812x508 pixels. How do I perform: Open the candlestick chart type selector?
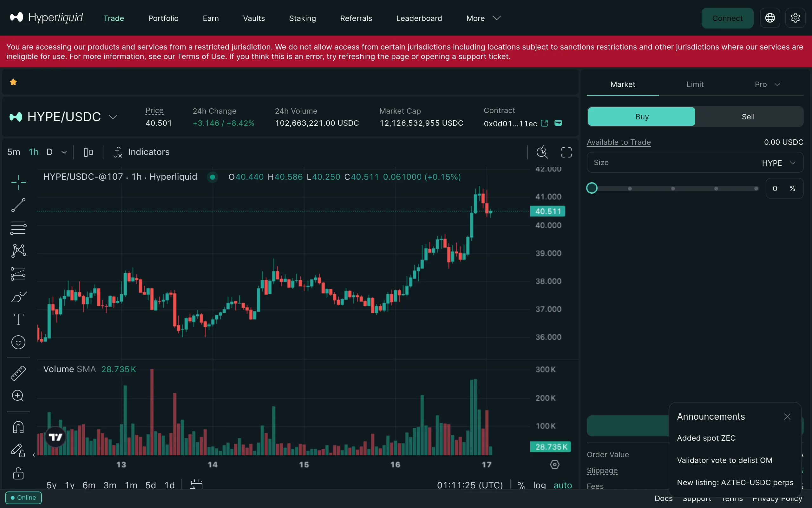(88, 152)
